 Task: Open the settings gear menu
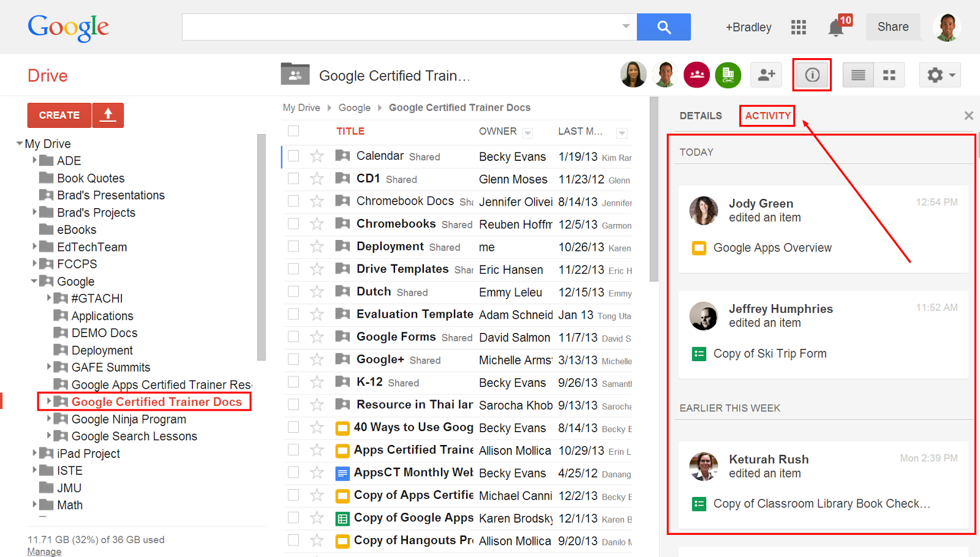[940, 75]
